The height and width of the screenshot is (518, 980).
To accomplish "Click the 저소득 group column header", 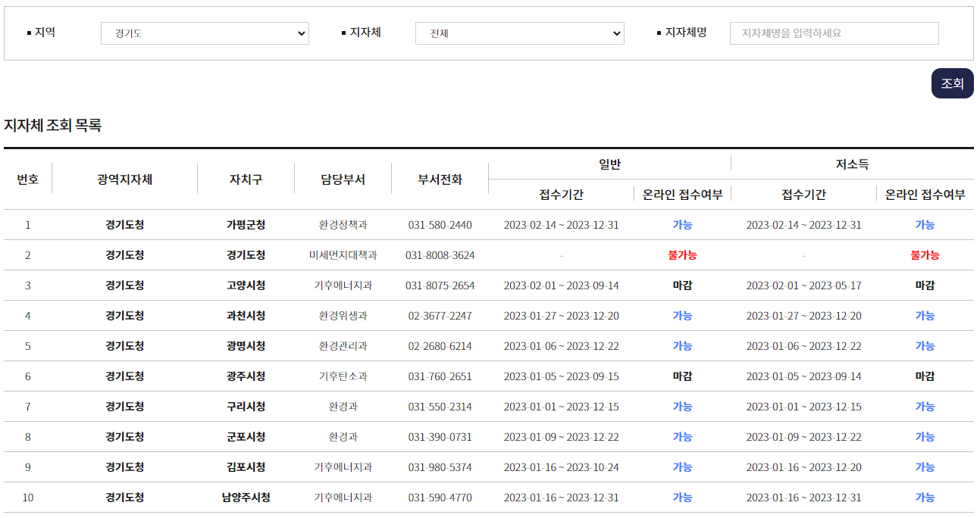I will [x=852, y=164].
